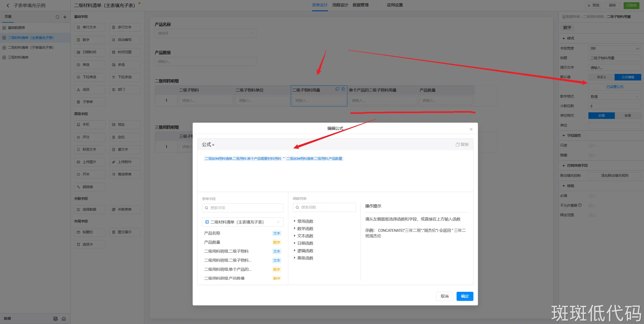644x324 pixels.
Task: Expand 数学函数 in the function list
Action: [305, 228]
